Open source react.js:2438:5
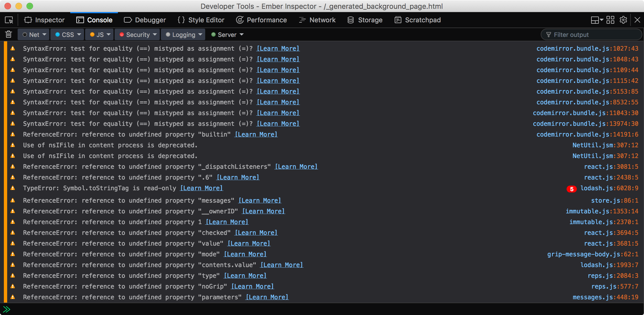The width and height of the screenshot is (644, 315). point(611,177)
